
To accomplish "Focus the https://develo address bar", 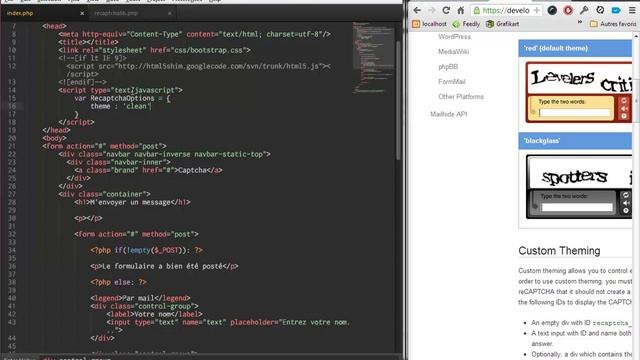I will tap(506, 11).
